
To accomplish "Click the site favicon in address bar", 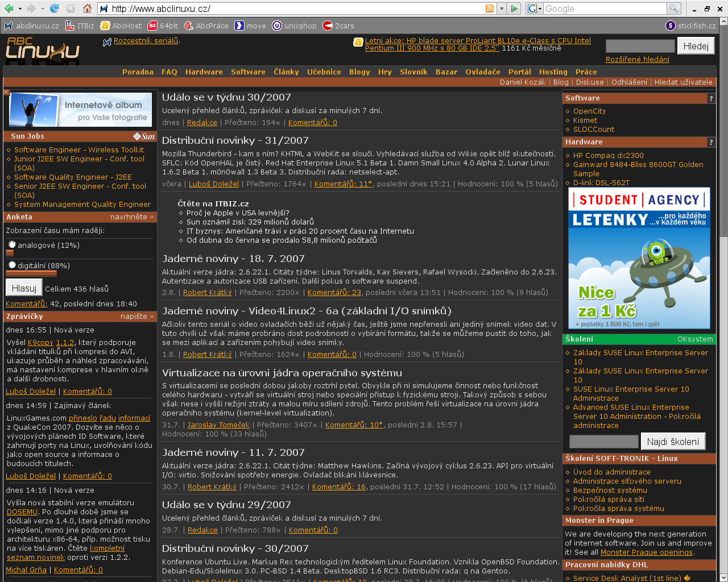I will (x=104, y=9).
